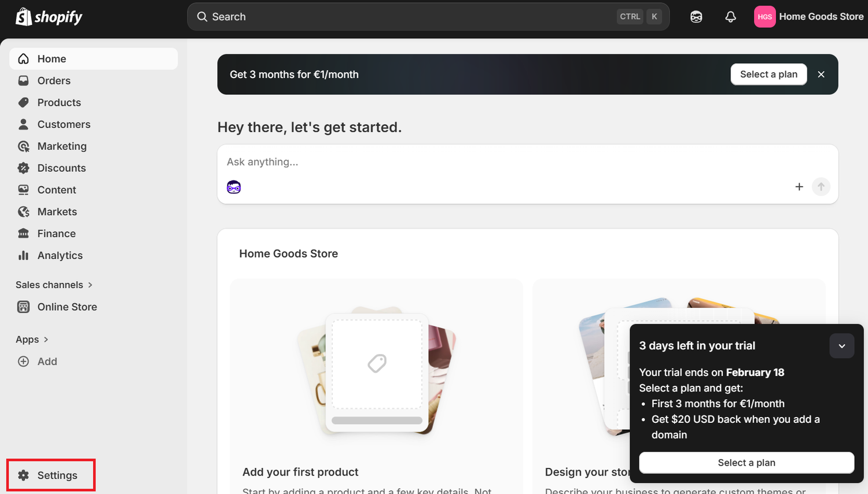Collapse the trial info popup
The height and width of the screenshot is (494, 868).
point(841,346)
